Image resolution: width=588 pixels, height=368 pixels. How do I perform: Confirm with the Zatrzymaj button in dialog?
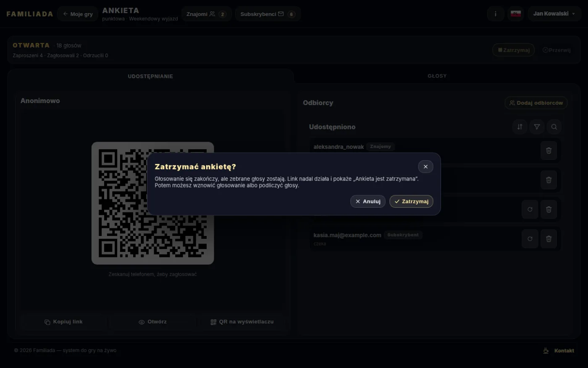click(411, 201)
